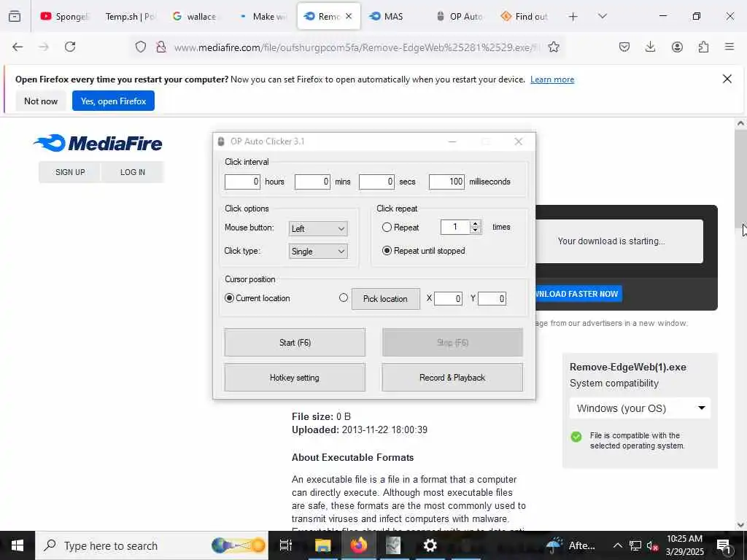The image size is (747, 560).
Task: Open a new tab with plus icon
Action: (573, 17)
